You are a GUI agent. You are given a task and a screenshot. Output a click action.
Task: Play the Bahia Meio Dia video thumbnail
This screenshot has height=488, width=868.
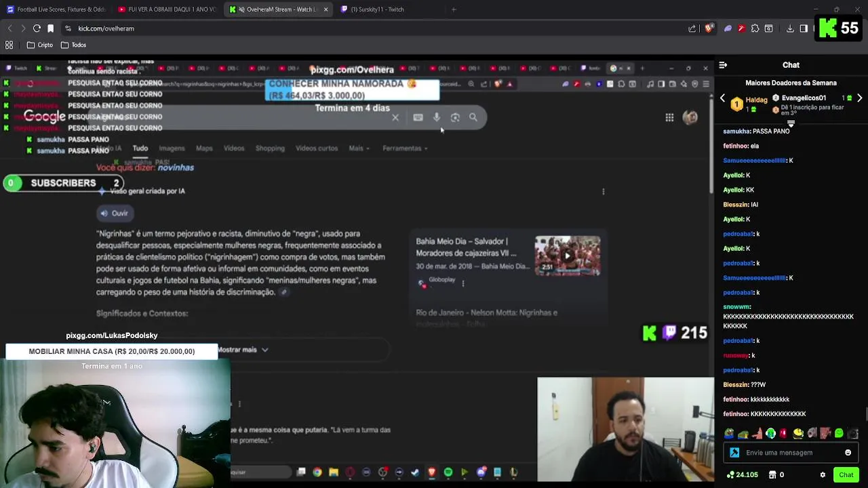[x=568, y=256]
